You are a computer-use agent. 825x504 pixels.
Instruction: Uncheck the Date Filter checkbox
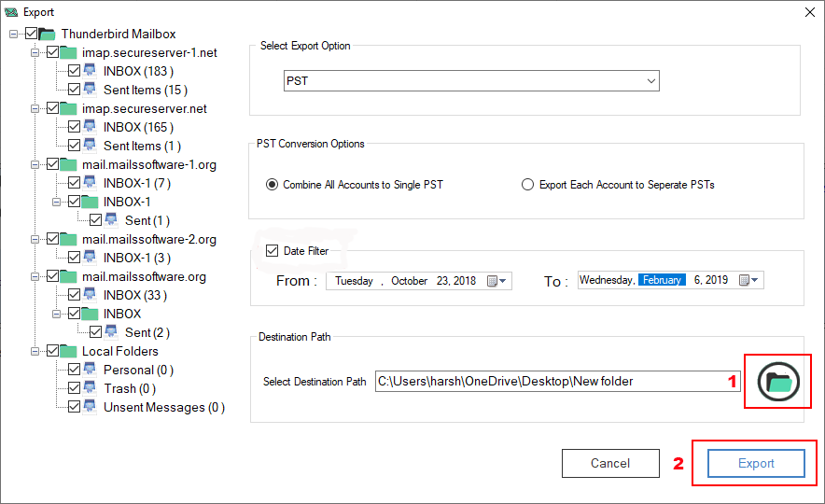pos(273,250)
